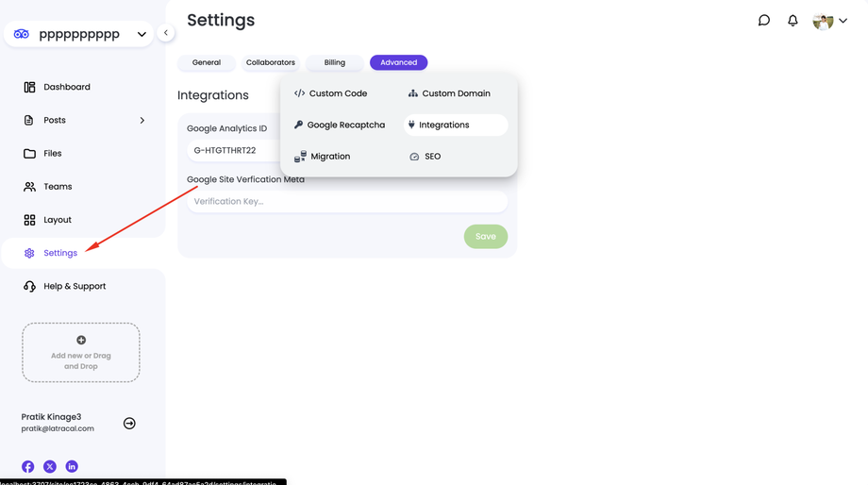Open the LinkedIn social icon
This screenshot has height=485, width=868.
[72, 466]
